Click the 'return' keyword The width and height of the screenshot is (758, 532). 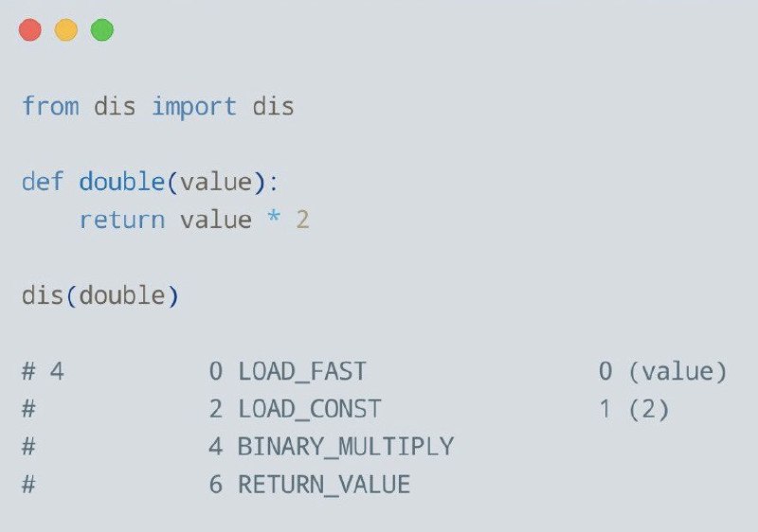(122, 221)
